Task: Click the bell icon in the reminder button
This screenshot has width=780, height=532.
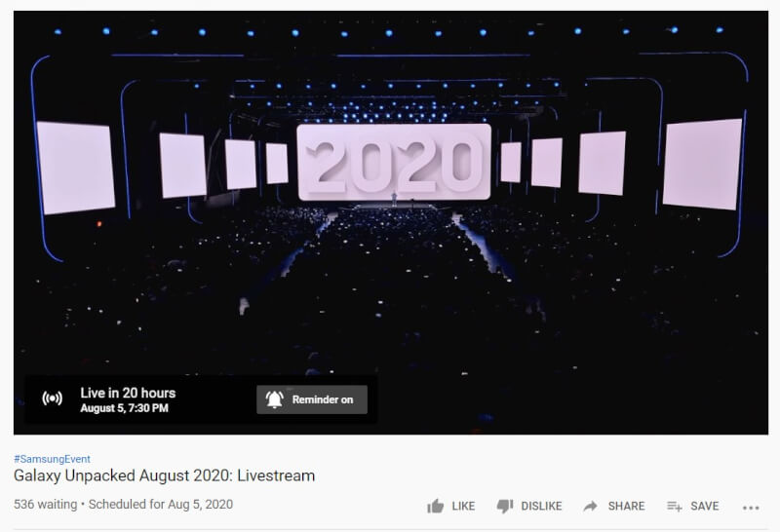Action: coord(275,399)
